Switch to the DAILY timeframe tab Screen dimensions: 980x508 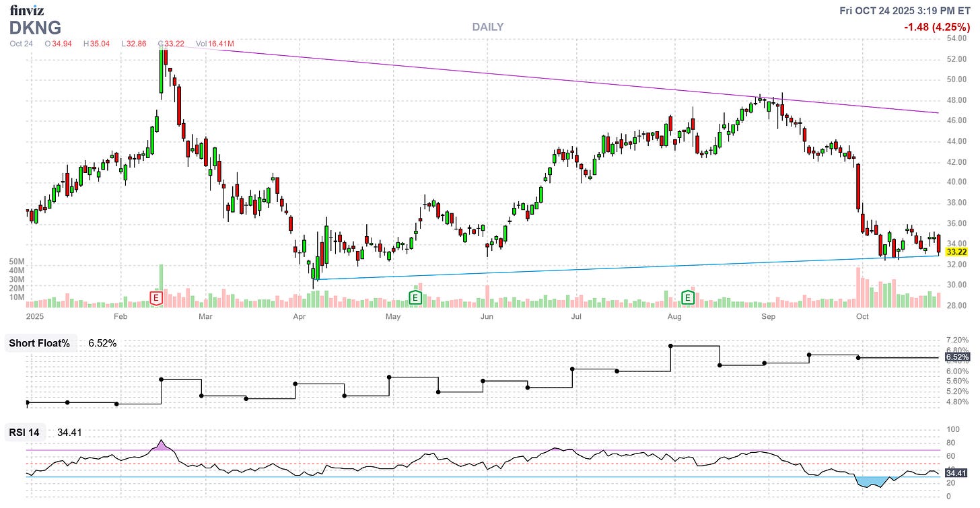(487, 27)
